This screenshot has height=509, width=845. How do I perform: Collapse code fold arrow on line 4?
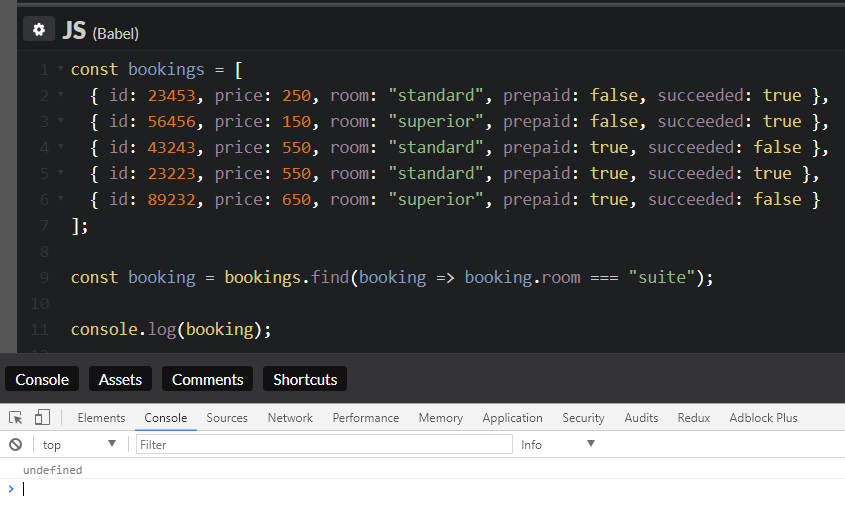[60, 147]
